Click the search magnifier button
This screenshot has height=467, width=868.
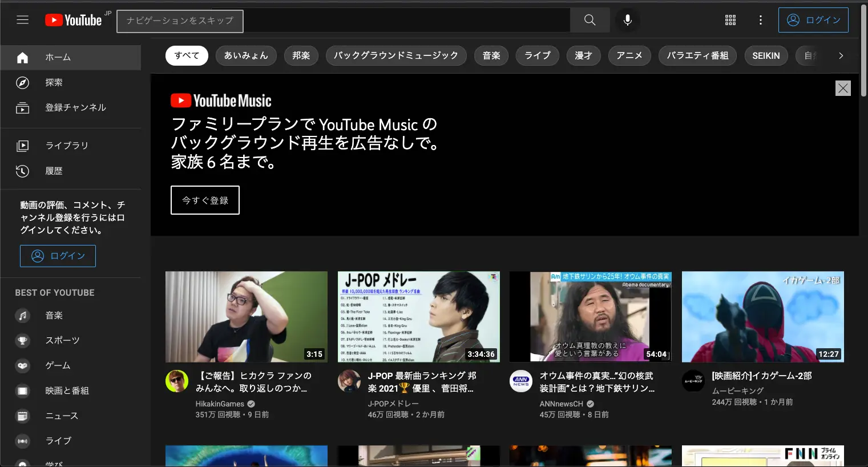click(x=590, y=20)
